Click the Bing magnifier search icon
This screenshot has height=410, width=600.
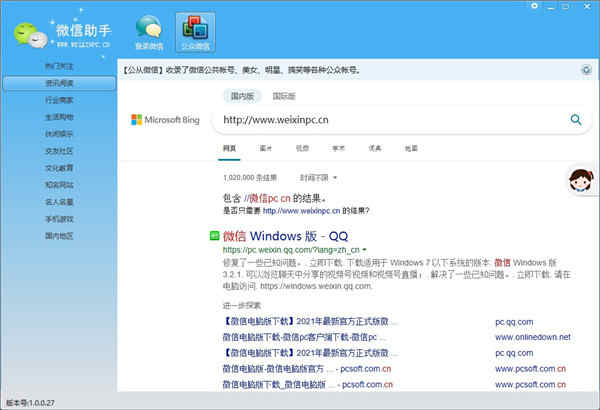point(576,120)
